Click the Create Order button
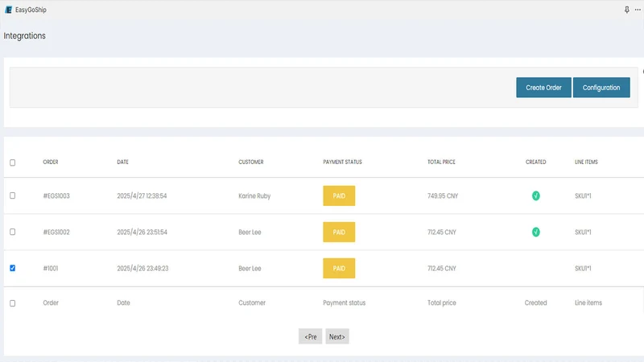 coord(543,88)
